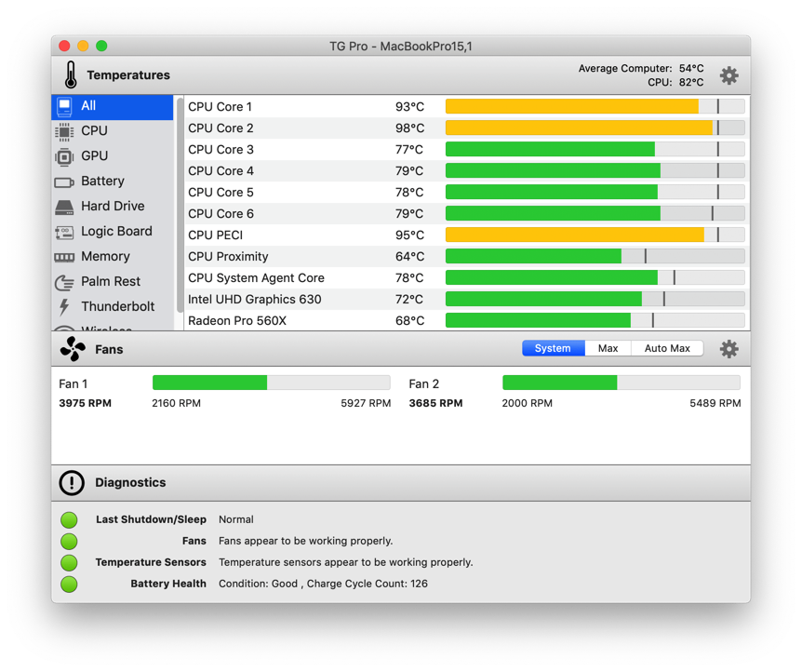Select the System fan mode

pos(553,348)
